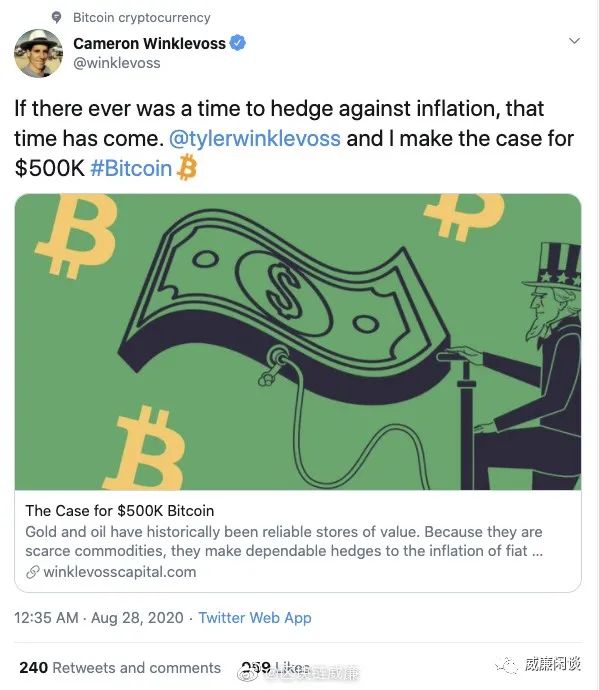599x690 pixels.
Task: Open the @winklevoss handle
Action: pos(117,63)
